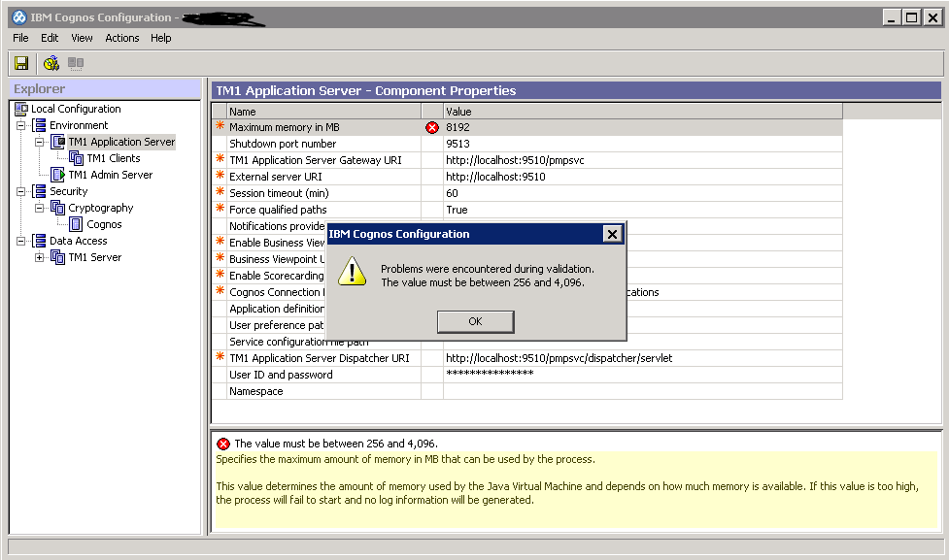Viewport: 949px width, 560px height.
Task: Click the asterisk beside Session timeout (min)
Action: pyautogui.click(x=220, y=192)
